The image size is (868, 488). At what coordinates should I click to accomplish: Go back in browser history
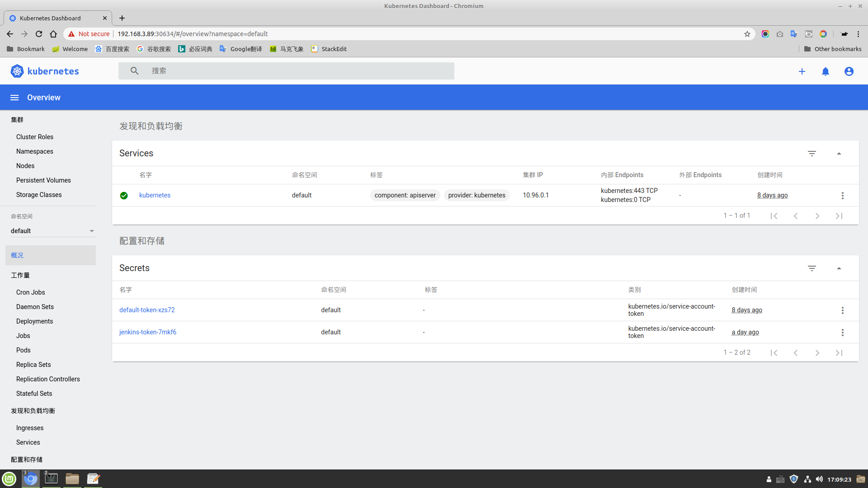click(x=10, y=34)
